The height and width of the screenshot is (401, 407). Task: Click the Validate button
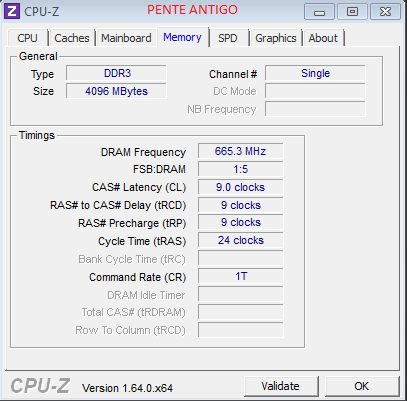(281, 386)
